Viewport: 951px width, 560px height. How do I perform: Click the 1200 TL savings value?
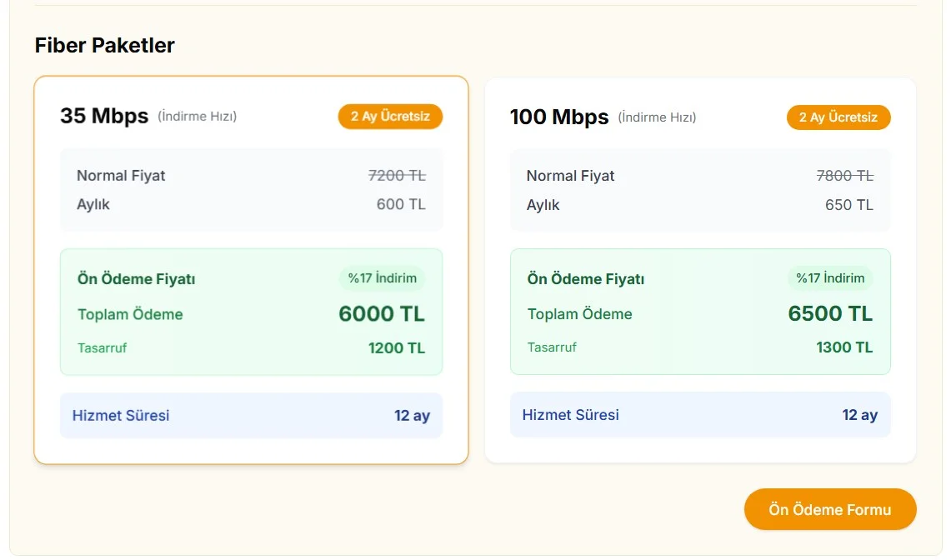coord(397,348)
